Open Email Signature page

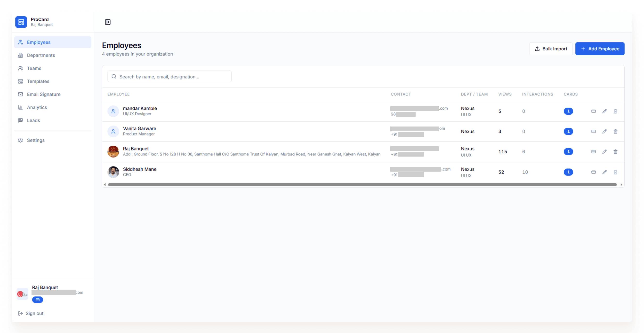click(53, 94)
